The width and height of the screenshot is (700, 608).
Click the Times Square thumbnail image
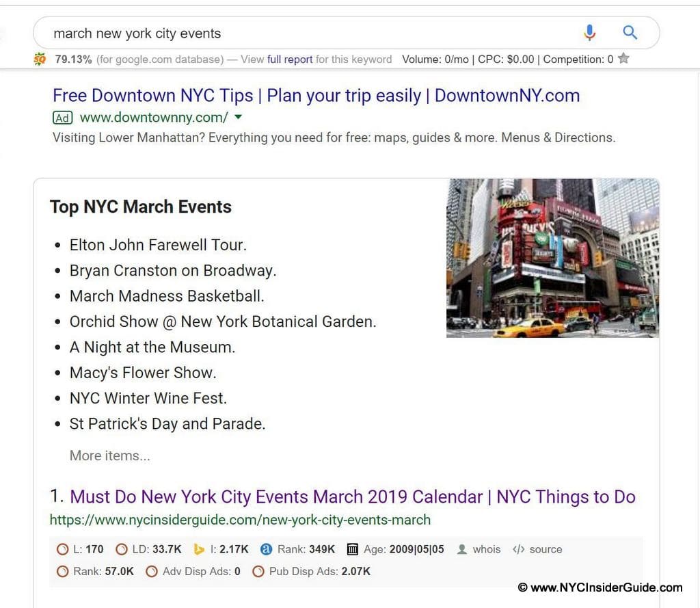click(x=552, y=258)
